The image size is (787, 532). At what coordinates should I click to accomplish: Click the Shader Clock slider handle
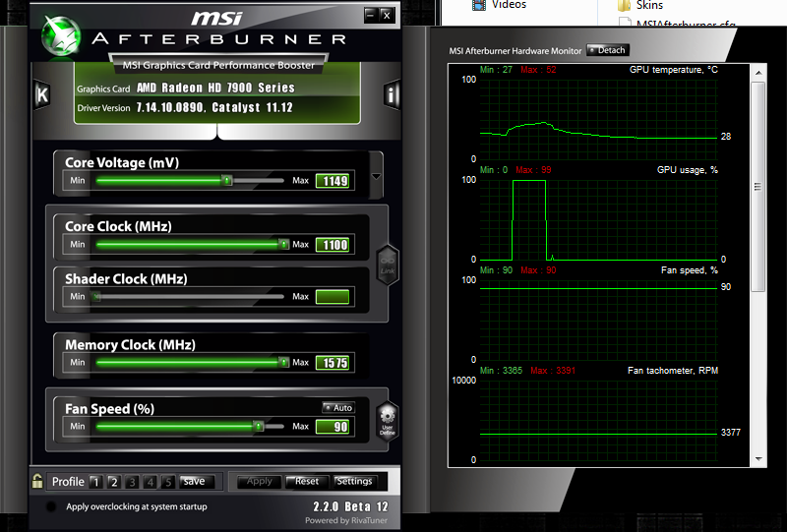coord(96,297)
